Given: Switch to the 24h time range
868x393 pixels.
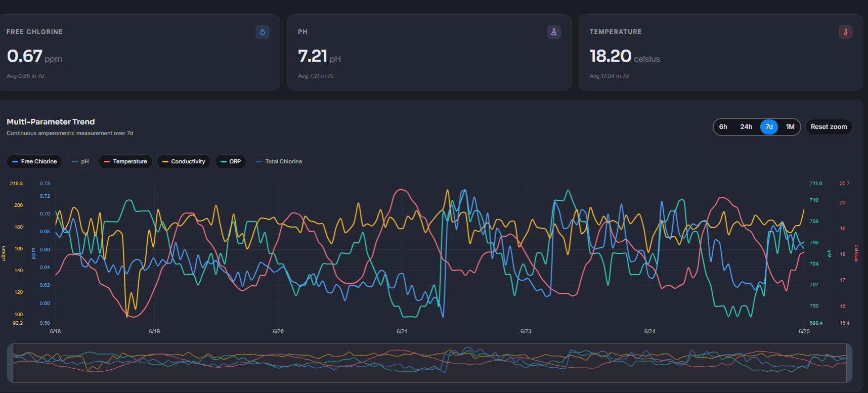Looking at the screenshot, I should point(746,127).
